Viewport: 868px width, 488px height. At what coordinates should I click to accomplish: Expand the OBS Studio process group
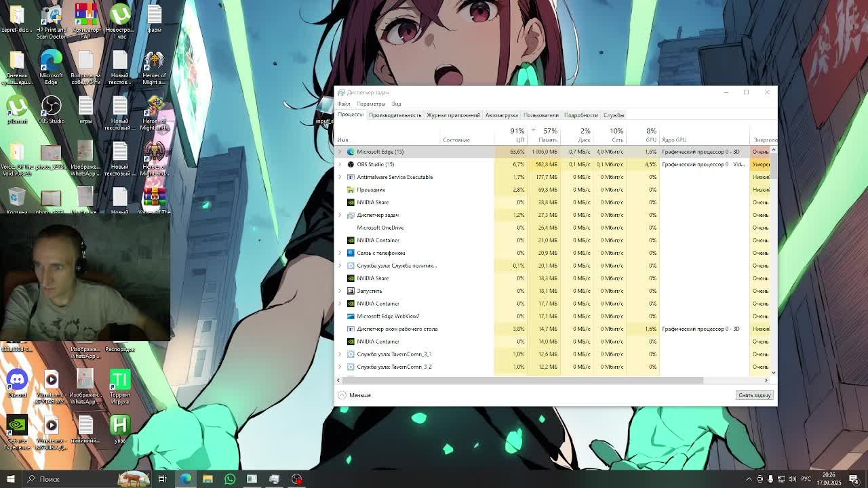pos(340,164)
